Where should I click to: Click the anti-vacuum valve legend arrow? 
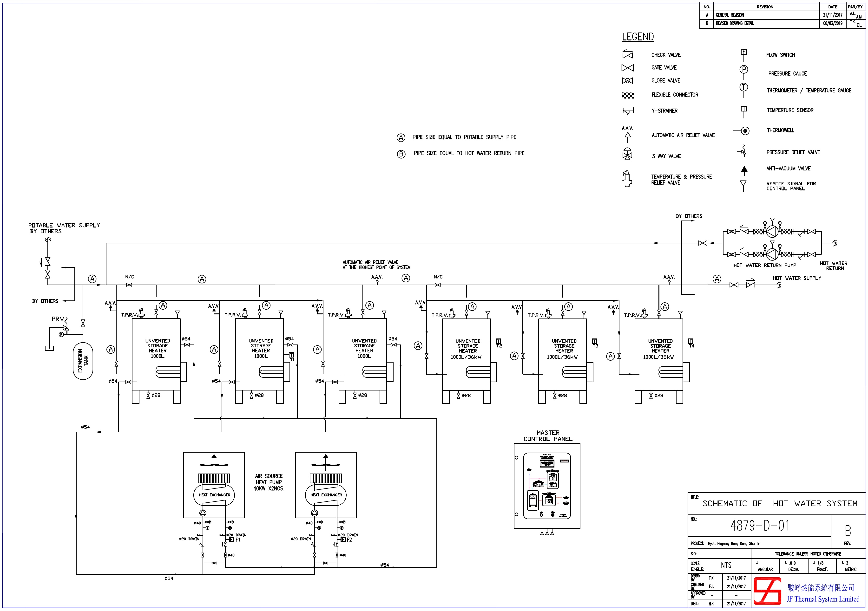[x=744, y=170]
